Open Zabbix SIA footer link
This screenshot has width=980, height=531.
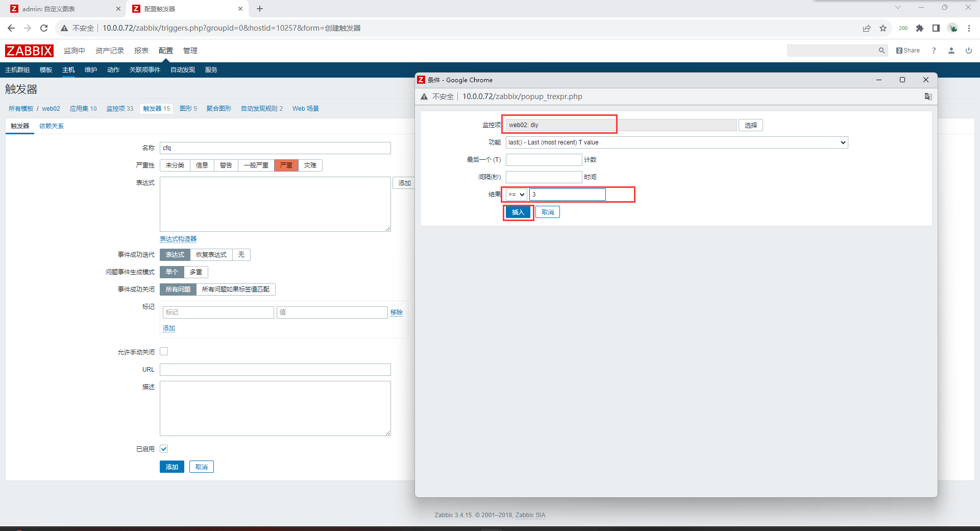pos(530,515)
